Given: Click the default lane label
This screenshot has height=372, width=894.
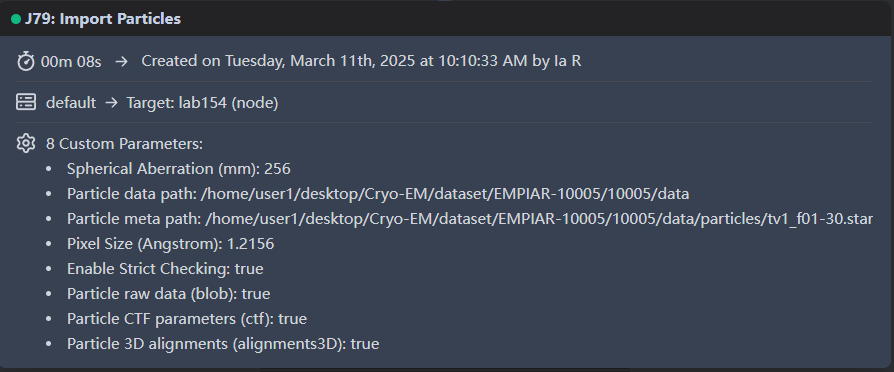Looking at the screenshot, I should 71,103.
